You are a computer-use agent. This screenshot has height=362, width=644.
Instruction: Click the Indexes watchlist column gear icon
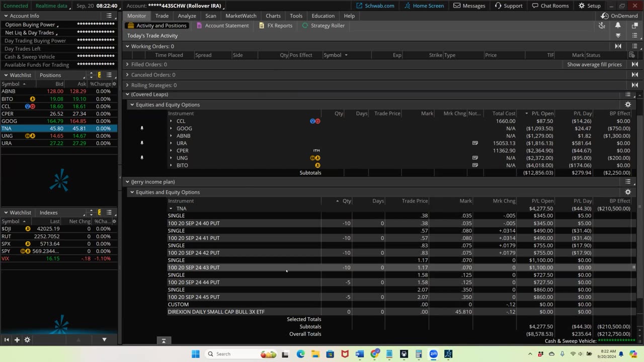(114, 221)
